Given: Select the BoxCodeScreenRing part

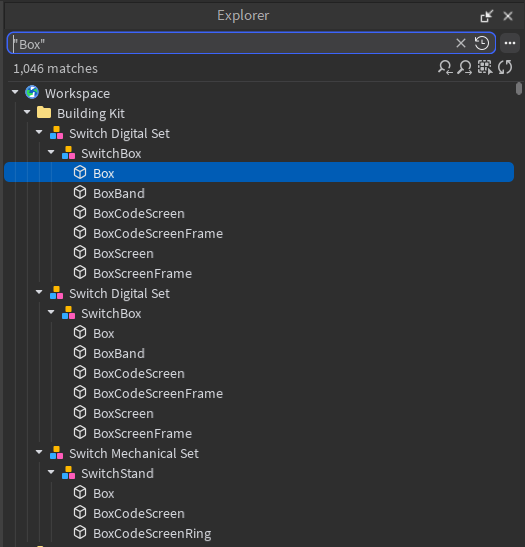Looking at the screenshot, I should pyautogui.click(x=142, y=533).
